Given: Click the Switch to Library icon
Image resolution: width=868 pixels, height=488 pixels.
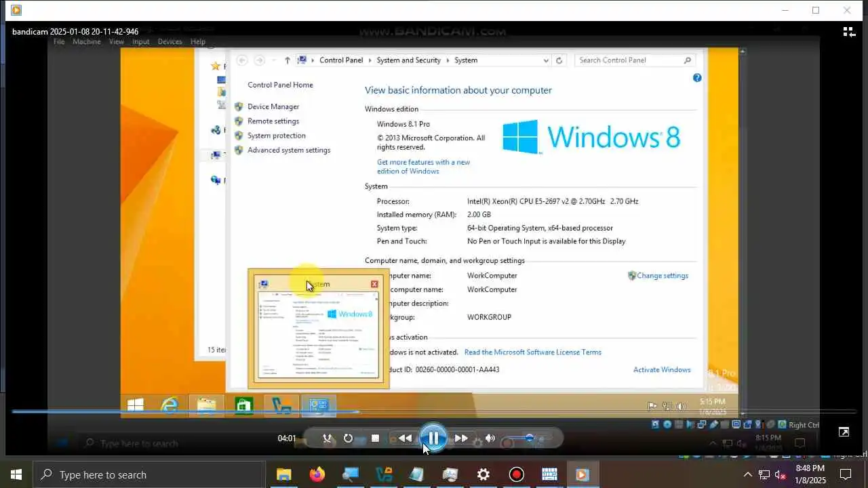Looking at the screenshot, I should point(849,32).
